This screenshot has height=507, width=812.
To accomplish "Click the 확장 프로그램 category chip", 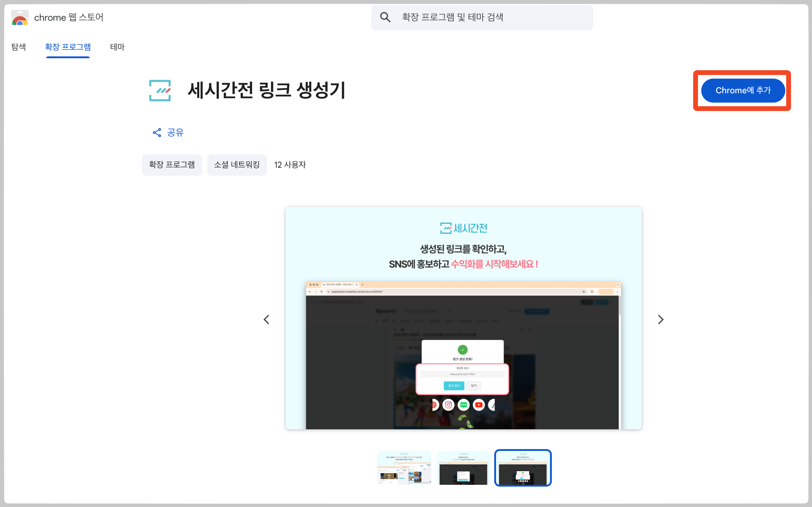I will coord(172,165).
